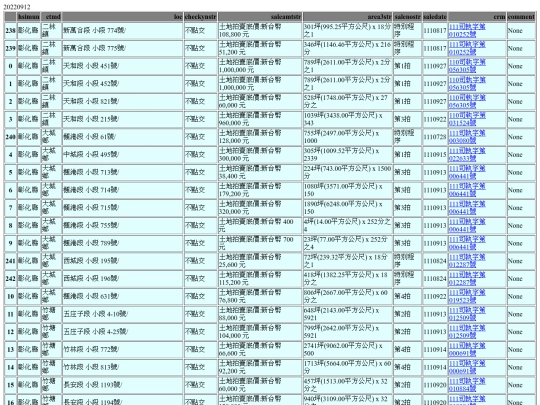Screen dimensions: 540x405
Task: Select the location cell ending '4-25號/'
Action: coord(122,332)
